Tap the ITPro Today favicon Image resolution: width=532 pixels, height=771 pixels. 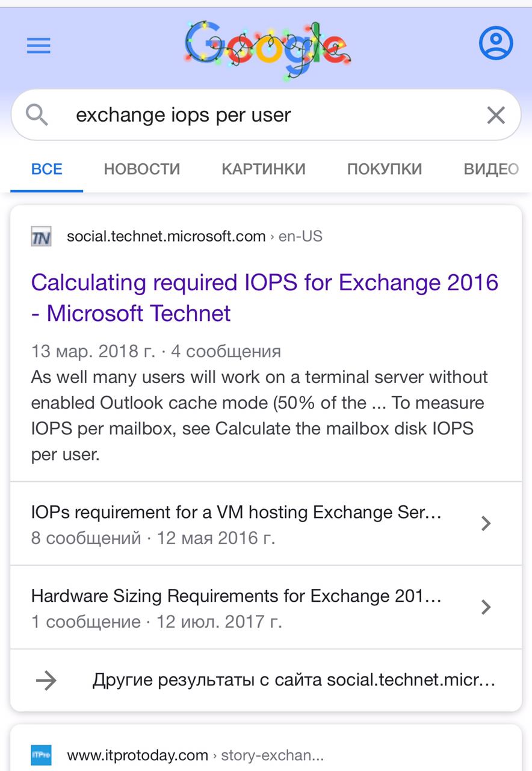42,755
